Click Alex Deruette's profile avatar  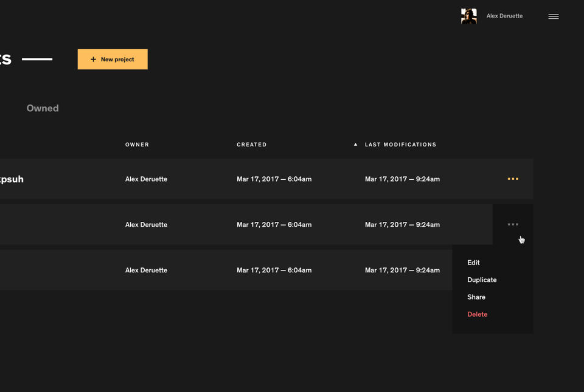point(468,16)
